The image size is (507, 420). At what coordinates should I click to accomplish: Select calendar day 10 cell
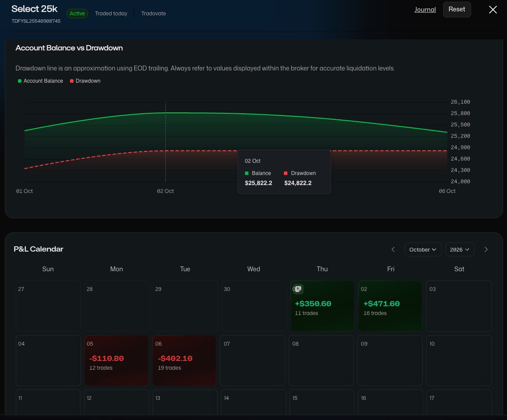(x=459, y=360)
